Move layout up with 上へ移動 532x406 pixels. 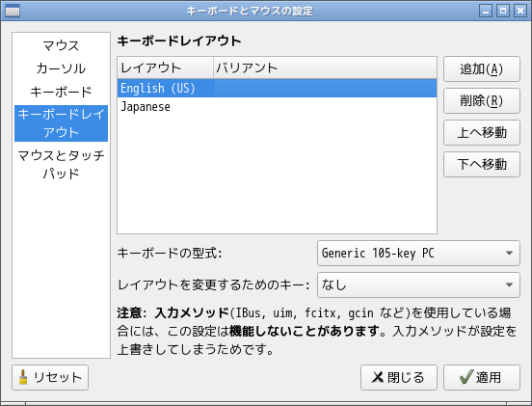(x=482, y=132)
